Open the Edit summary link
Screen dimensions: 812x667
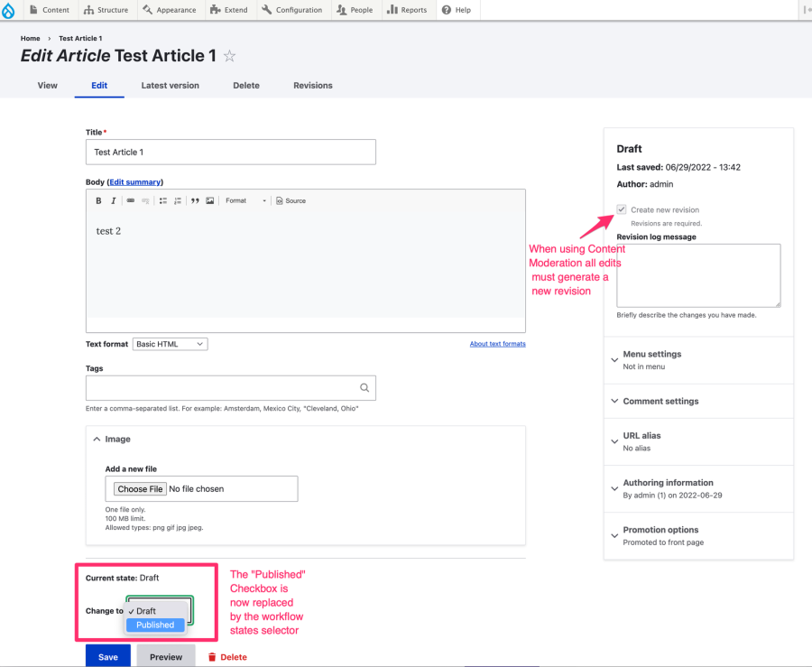point(135,182)
